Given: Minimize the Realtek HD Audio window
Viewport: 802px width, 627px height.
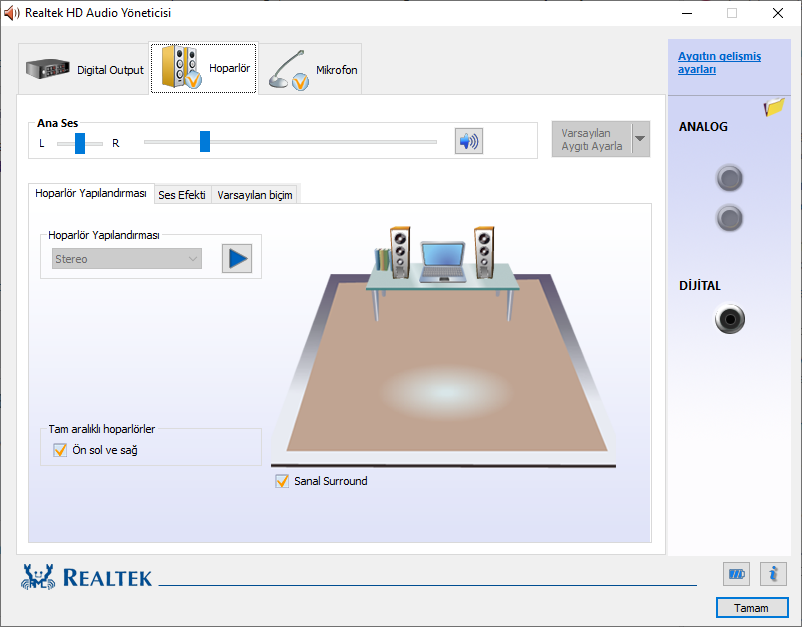Looking at the screenshot, I should click(687, 13).
